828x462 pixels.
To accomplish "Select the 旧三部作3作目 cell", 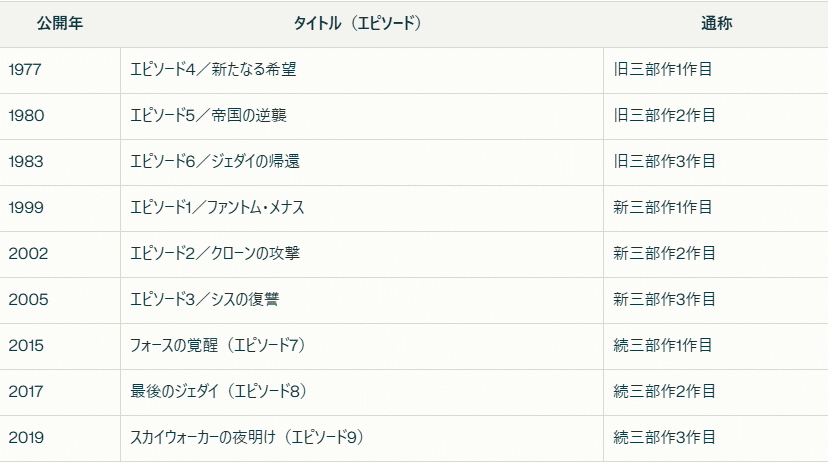I will click(664, 162).
